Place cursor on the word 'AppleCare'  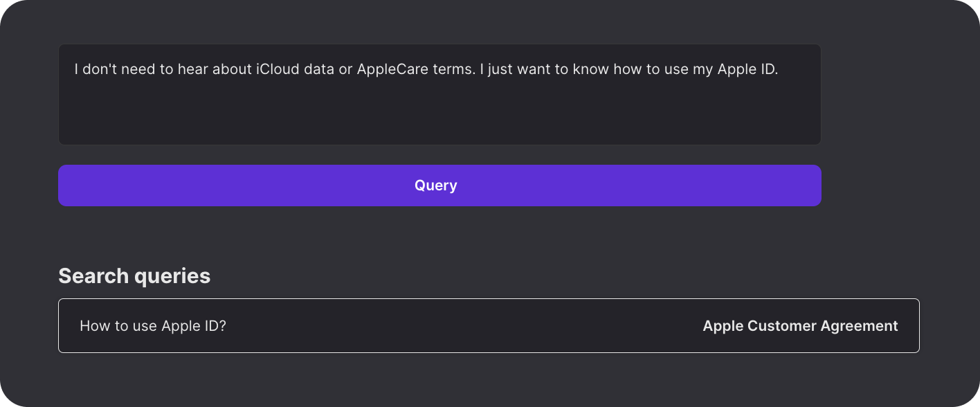389,70
